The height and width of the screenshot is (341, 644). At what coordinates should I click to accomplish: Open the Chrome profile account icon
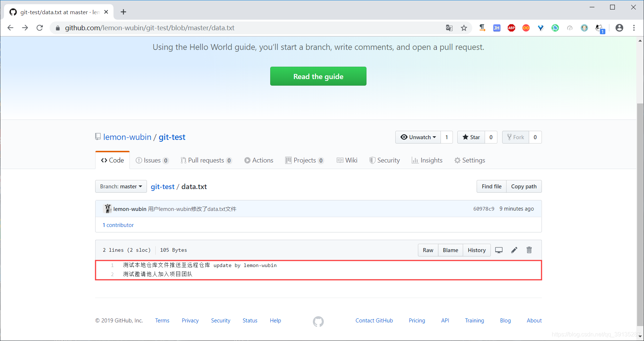pyautogui.click(x=619, y=28)
